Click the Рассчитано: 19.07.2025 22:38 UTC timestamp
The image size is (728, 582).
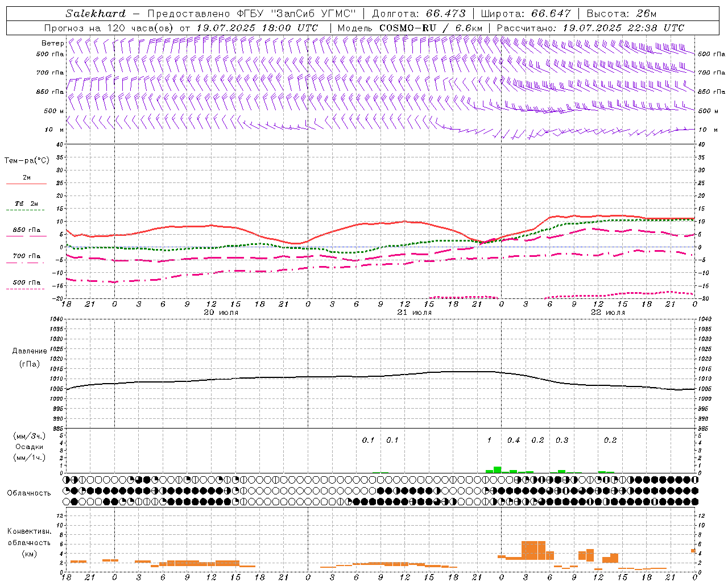pyautogui.click(x=590, y=28)
